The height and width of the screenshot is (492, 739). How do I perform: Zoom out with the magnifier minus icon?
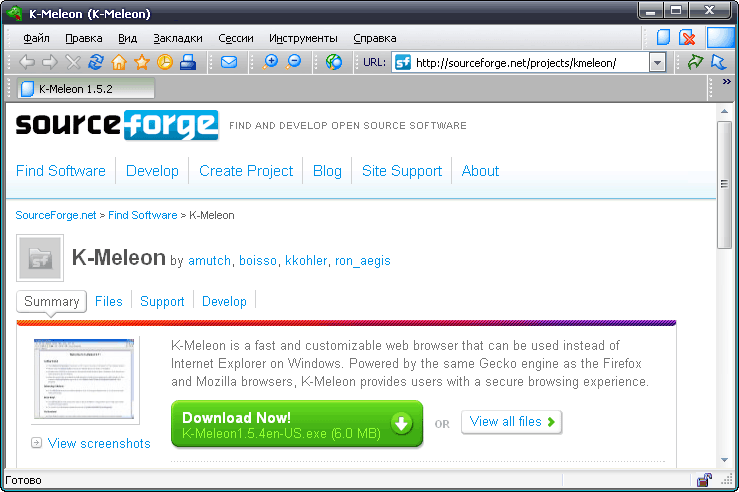[x=293, y=62]
